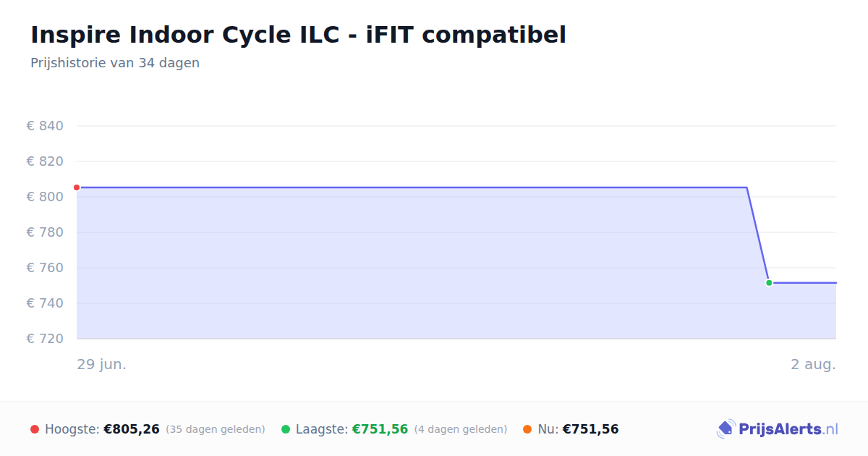Click the PrijsAlerts price tag logo icon

coord(726,429)
